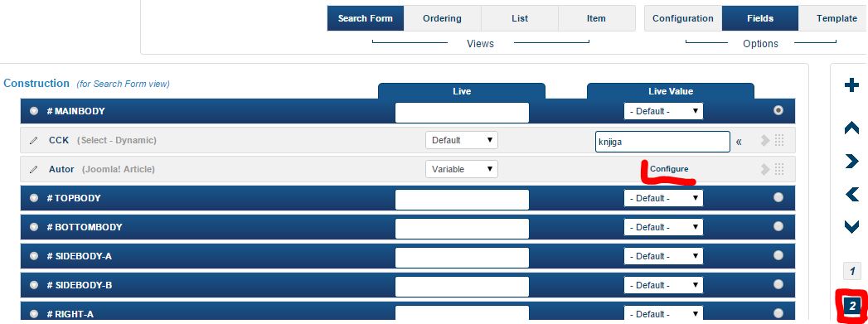
Task: Select the BOTTOMBODY radio button
Action: pyautogui.click(x=778, y=226)
